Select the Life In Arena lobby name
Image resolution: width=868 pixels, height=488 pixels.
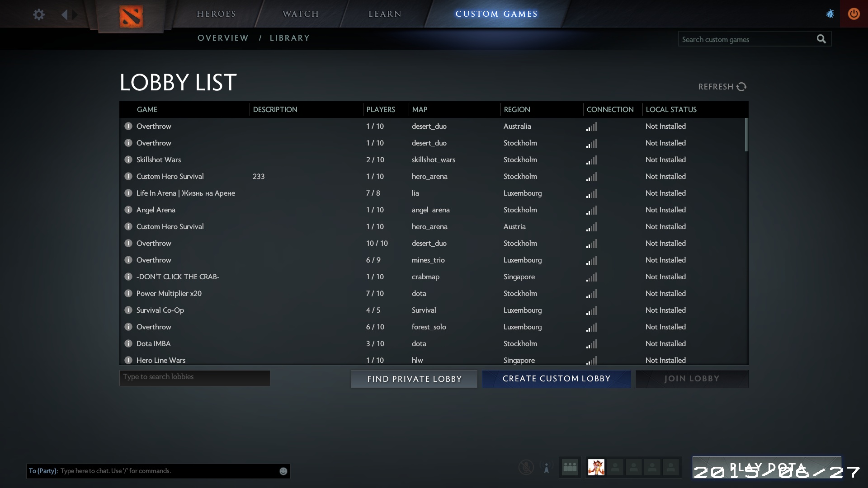coord(186,193)
